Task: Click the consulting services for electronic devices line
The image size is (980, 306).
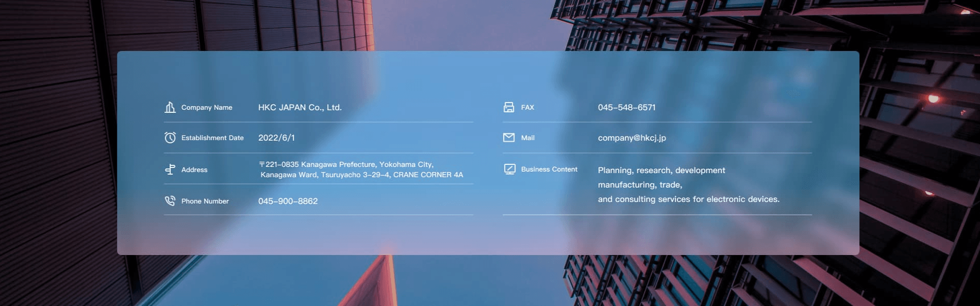Action: click(688, 199)
